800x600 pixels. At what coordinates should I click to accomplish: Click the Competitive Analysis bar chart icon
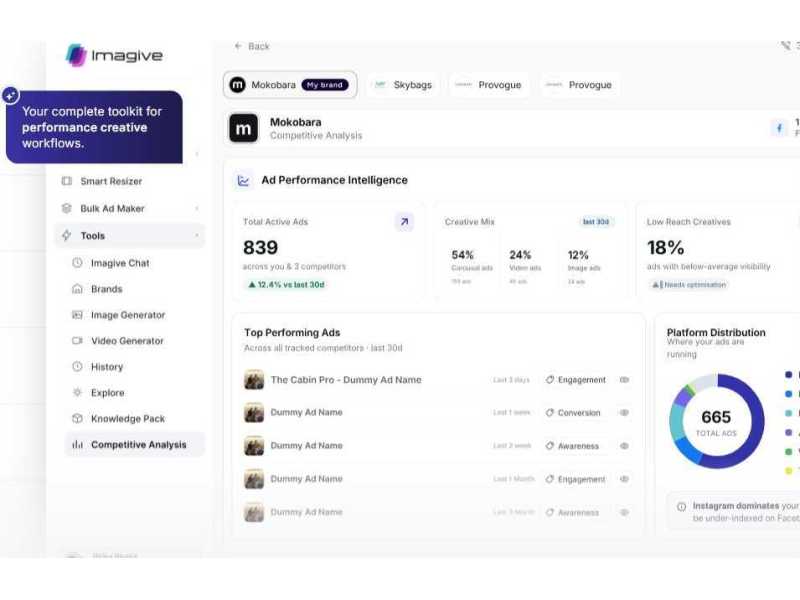tap(78, 444)
